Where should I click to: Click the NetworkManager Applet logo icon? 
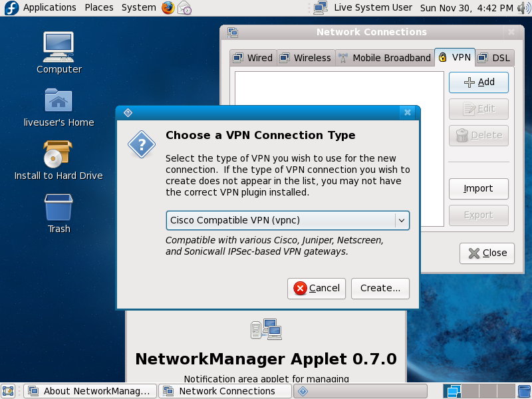[266, 329]
